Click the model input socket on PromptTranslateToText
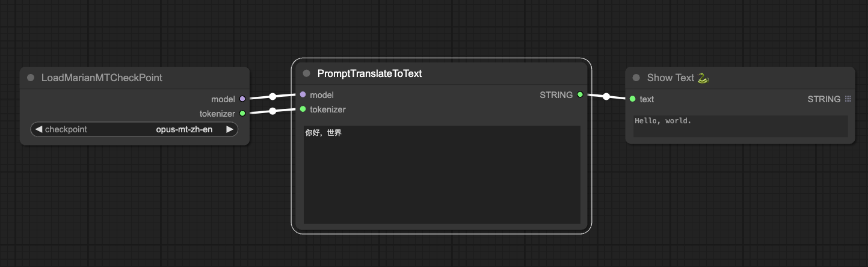The width and height of the screenshot is (868, 267). click(x=303, y=94)
